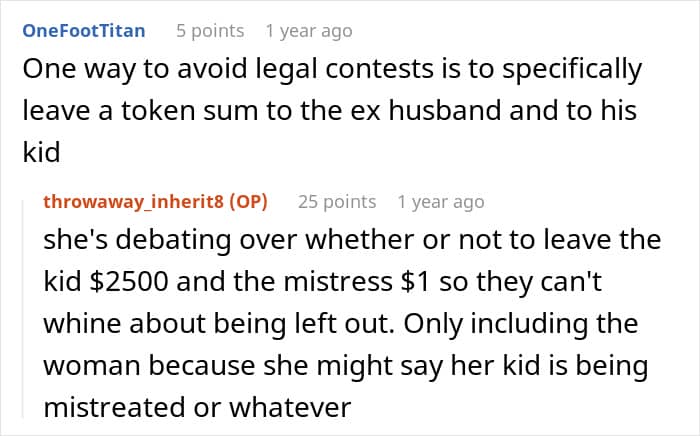The width and height of the screenshot is (700, 436).
Task: Click the line starting "One way to avoid"
Action: [332, 72]
